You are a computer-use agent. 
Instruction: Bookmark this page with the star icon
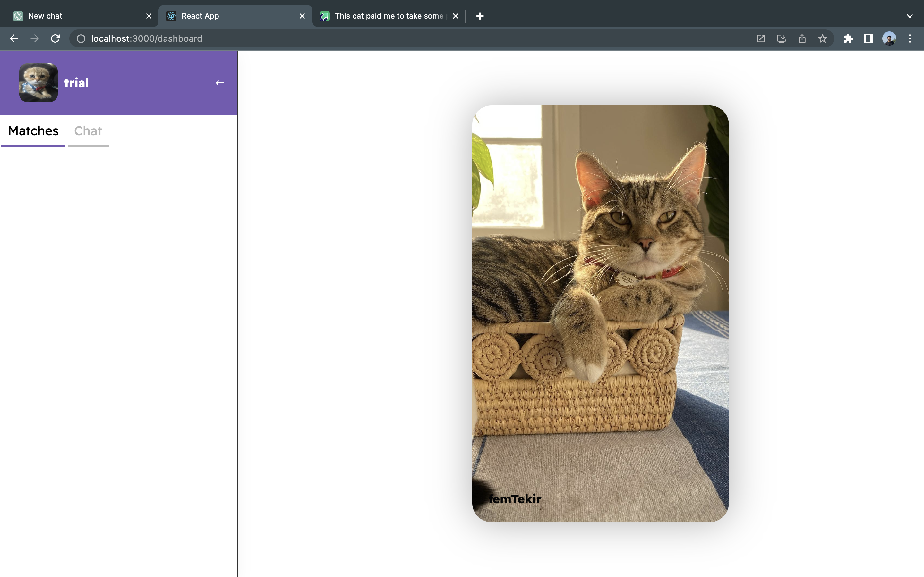click(822, 38)
